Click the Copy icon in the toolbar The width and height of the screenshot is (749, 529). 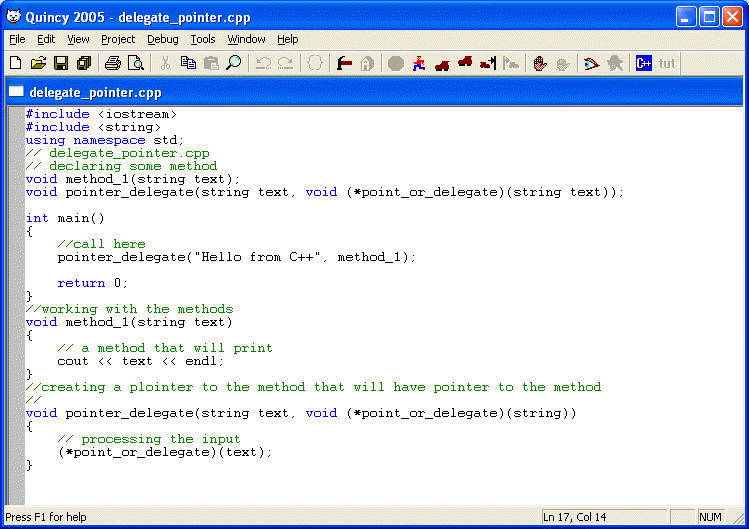click(x=188, y=63)
